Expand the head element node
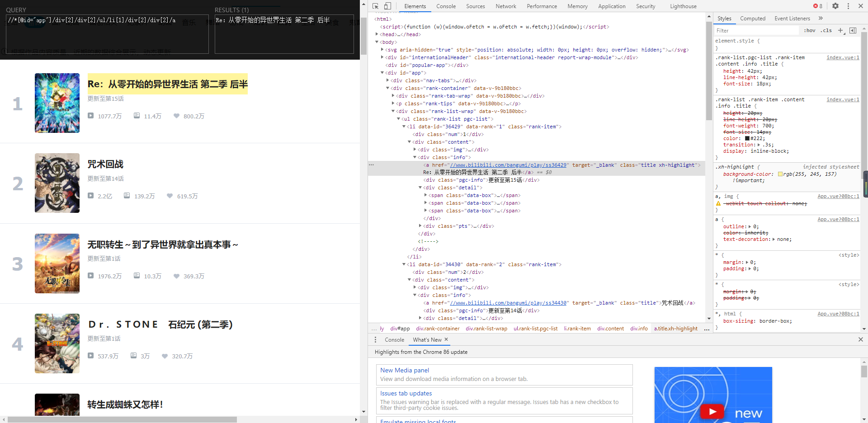Screen dimensions: 868x423 click(377, 34)
